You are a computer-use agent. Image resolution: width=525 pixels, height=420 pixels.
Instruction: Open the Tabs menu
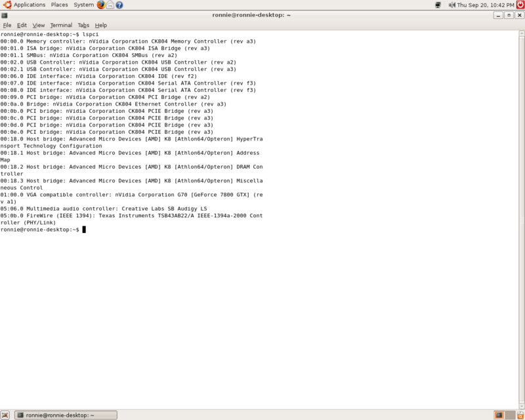(83, 25)
